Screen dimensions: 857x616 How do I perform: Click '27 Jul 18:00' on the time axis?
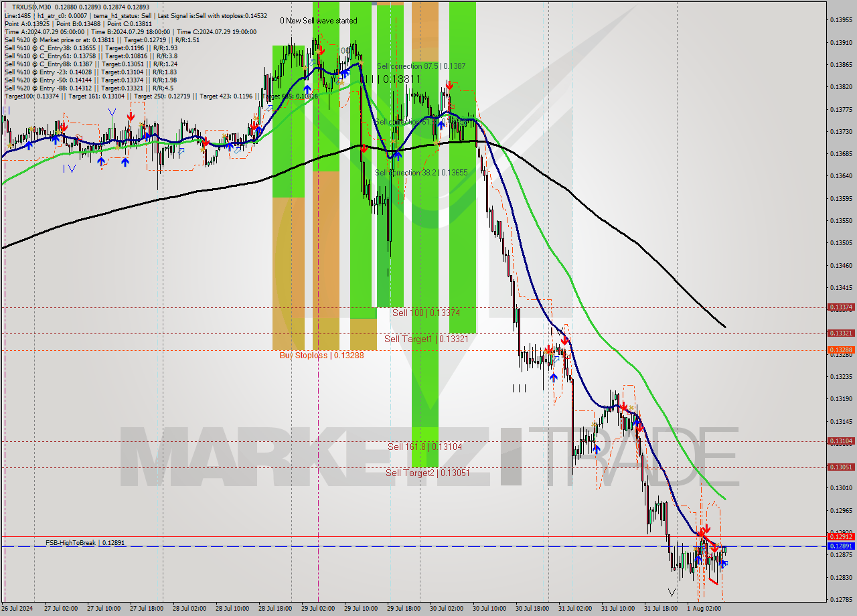click(x=148, y=609)
